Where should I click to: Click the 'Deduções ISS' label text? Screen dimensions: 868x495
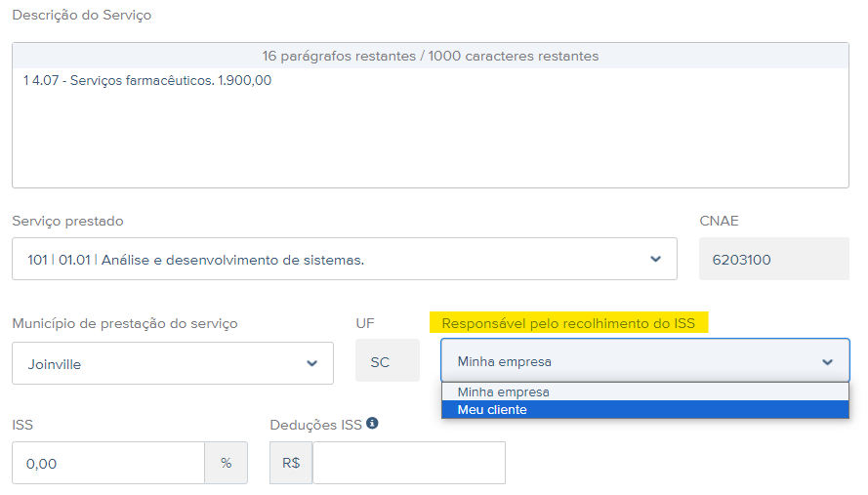[x=315, y=425]
